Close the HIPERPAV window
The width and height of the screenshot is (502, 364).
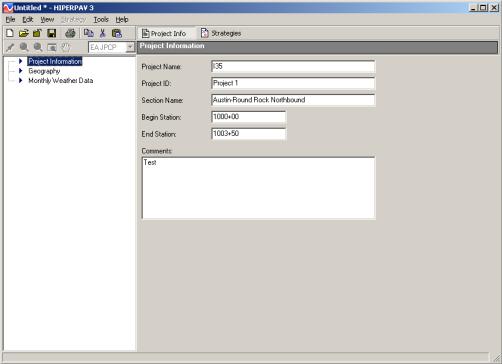[x=494, y=8]
